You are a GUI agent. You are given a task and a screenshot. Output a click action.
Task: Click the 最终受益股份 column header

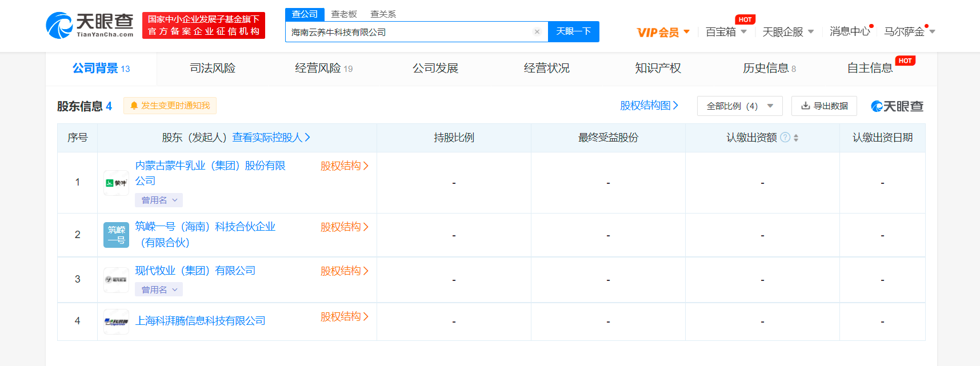coord(608,138)
